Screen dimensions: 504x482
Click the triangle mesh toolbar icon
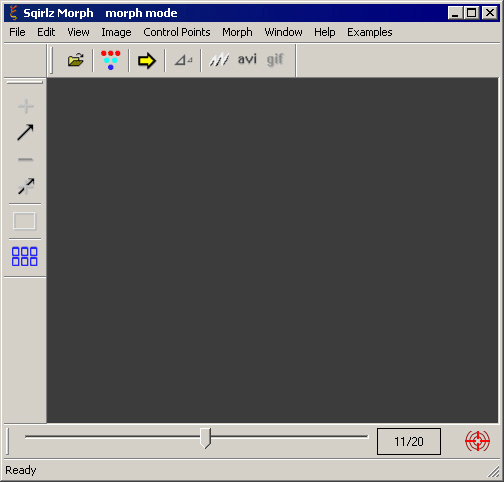tap(183, 60)
